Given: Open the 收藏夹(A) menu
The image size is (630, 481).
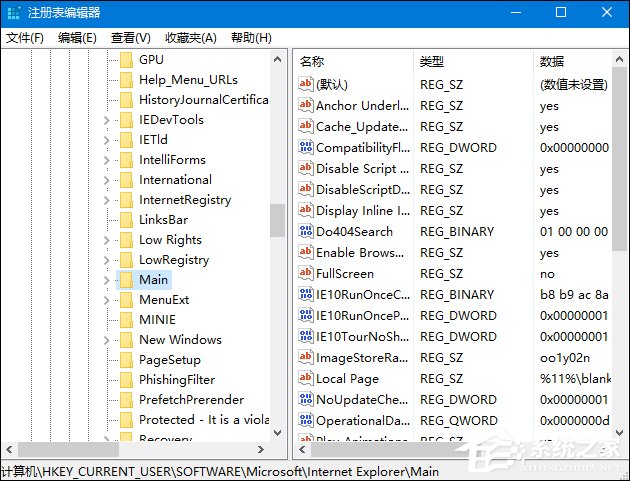Looking at the screenshot, I should pos(191,38).
